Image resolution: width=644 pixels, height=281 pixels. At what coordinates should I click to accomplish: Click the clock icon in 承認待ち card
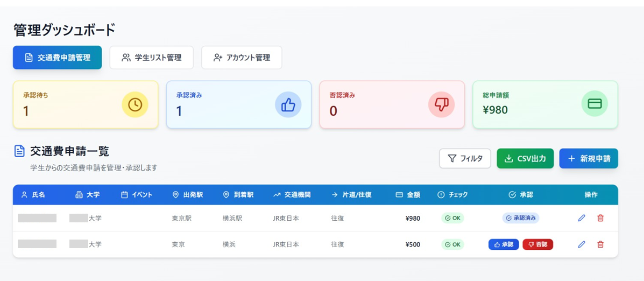[x=135, y=104]
